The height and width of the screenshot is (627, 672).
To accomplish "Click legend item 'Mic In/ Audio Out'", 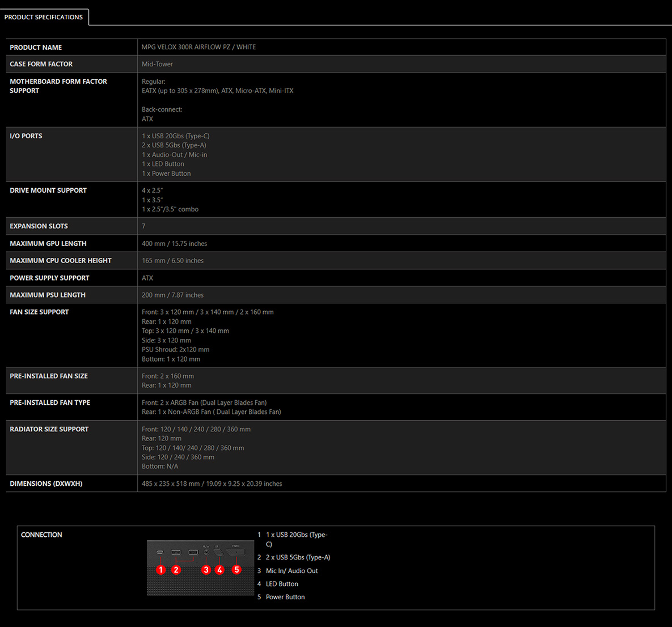I will tap(292, 571).
